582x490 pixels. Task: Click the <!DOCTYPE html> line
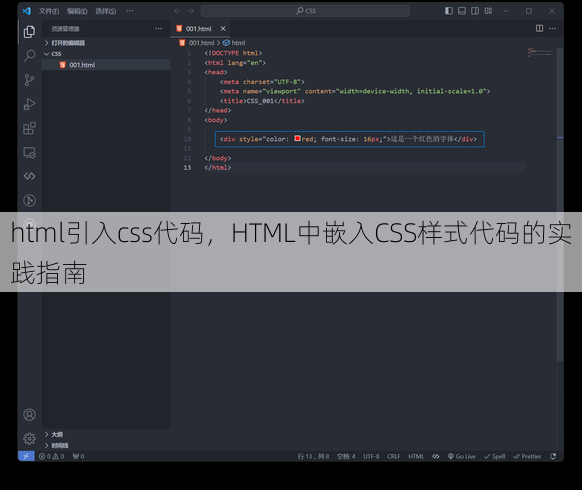[233, 53]
